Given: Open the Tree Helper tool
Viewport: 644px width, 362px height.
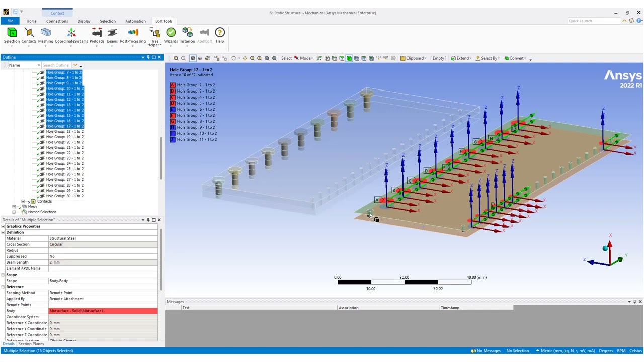Looking at the screenshot, I should (155, 37).
